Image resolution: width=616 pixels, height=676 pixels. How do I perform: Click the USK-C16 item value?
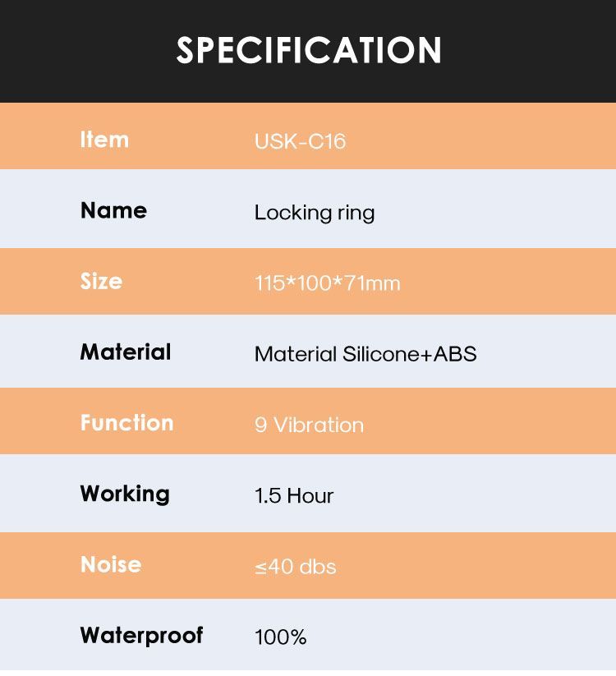(300, 141)
